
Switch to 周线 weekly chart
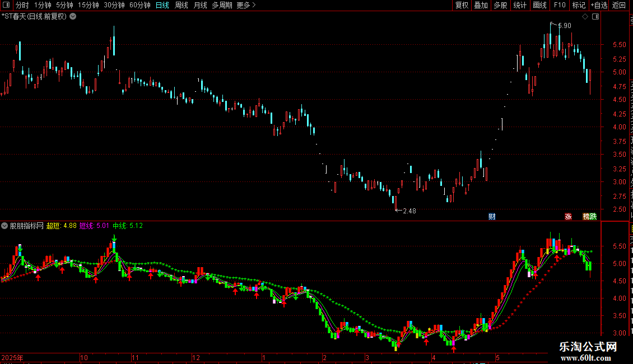pyautogui.click(x=181, y=5)
